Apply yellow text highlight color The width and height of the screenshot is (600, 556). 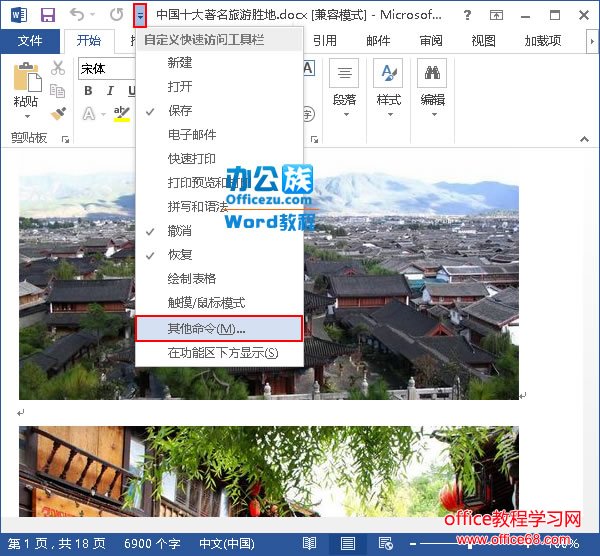[122, 114]
